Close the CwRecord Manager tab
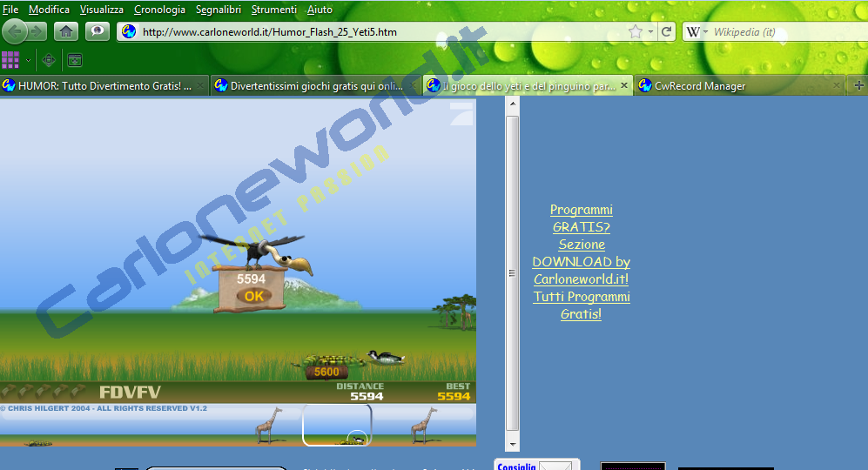This screenshot has width=868, height=470. pos(837,86)
